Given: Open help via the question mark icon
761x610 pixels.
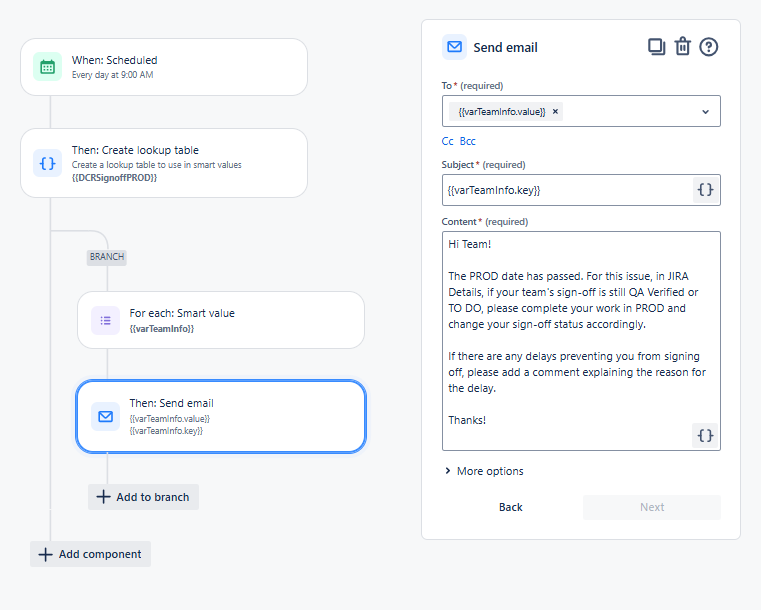Looking at the screenshot, I should [x=709, y=47].
